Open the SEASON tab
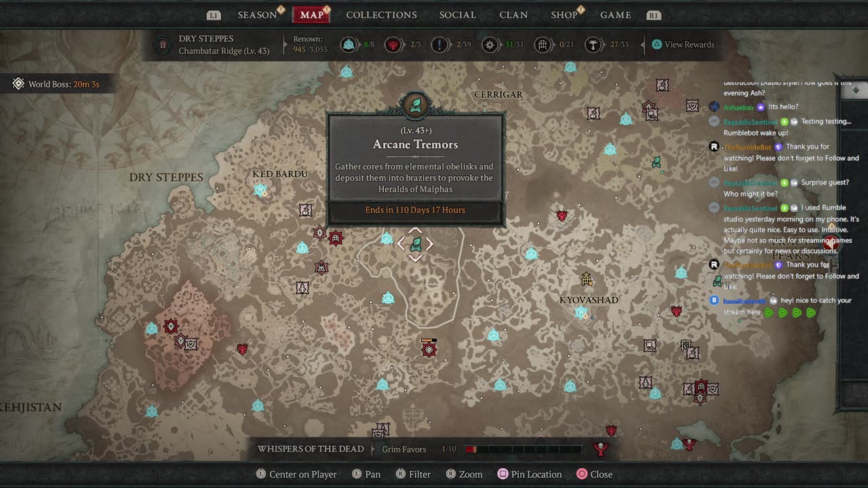The image size is (868, 488). pos(257,15)
